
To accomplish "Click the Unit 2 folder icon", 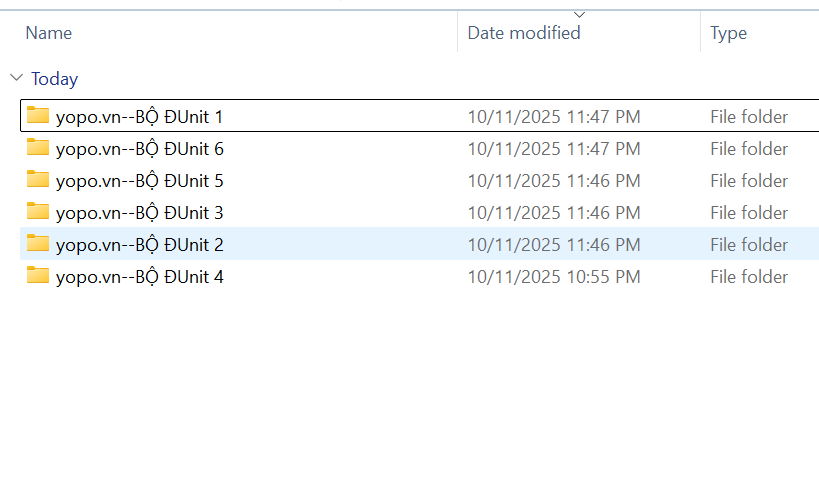I will 38,244.
